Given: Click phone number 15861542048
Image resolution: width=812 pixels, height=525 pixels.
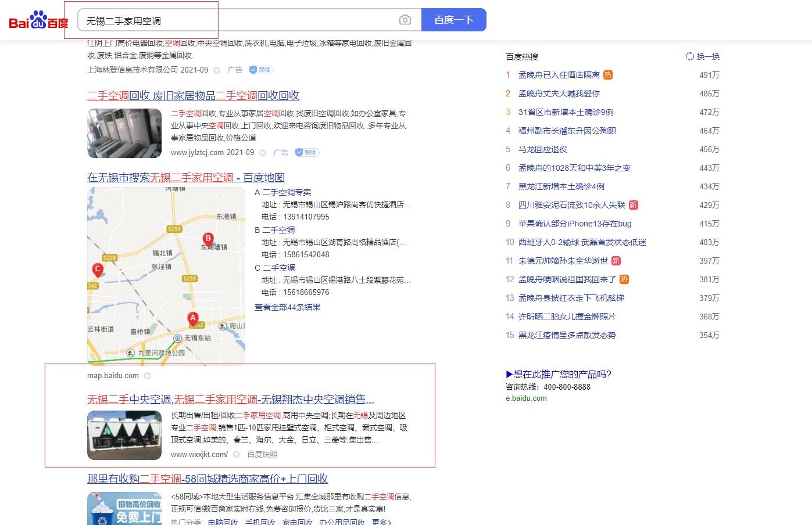Looking at the screenshot, I should pos(306,254).
